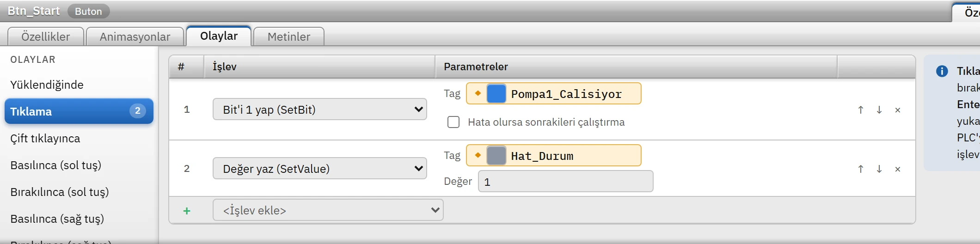Move SetBit row down with arrow
The height and width of the screenshot is (244, 980).
click(x=879, y=110)
